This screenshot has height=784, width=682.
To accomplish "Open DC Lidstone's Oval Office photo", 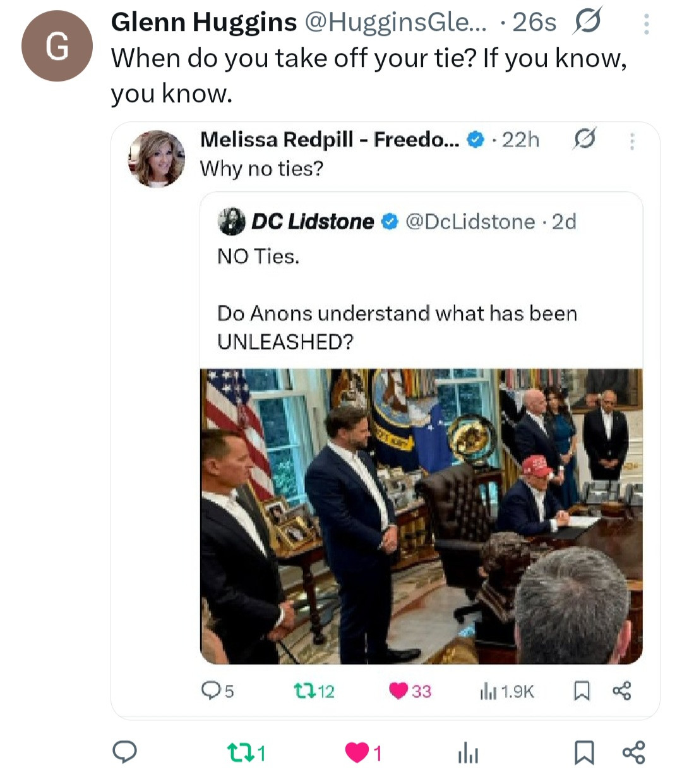I will (421, 516).
